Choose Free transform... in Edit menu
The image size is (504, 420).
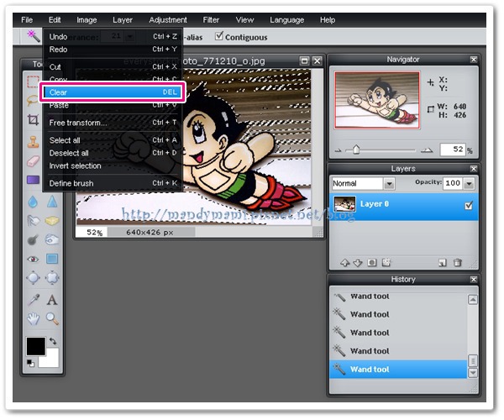point(113,123)
